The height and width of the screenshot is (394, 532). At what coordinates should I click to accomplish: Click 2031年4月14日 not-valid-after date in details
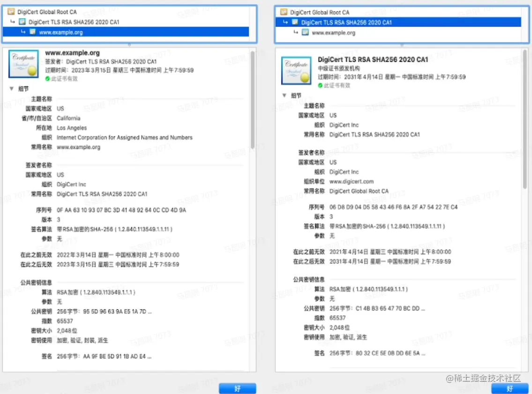pyautogui.click(x=390, y=262)
